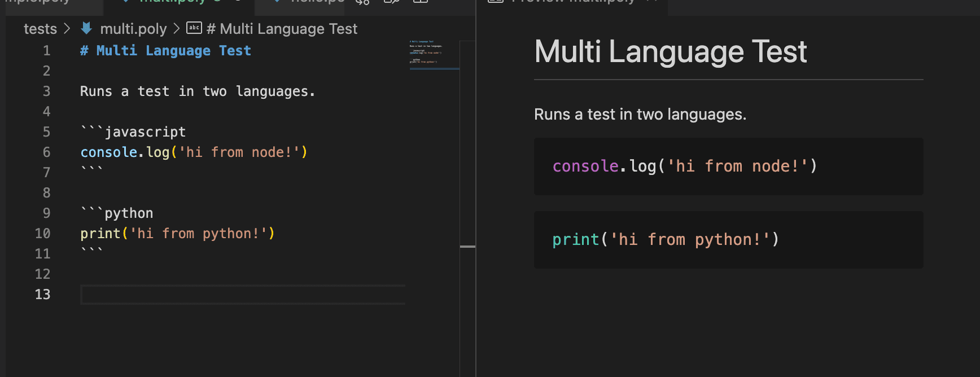Click the heading text on editor line 1
Screen dimensions: 980x377
tap(165, 51)
